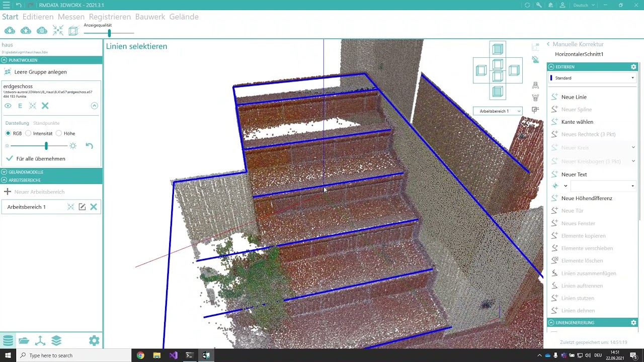
Task: Reset brightness with the undo arrow
Action: (x=89, y=146)
